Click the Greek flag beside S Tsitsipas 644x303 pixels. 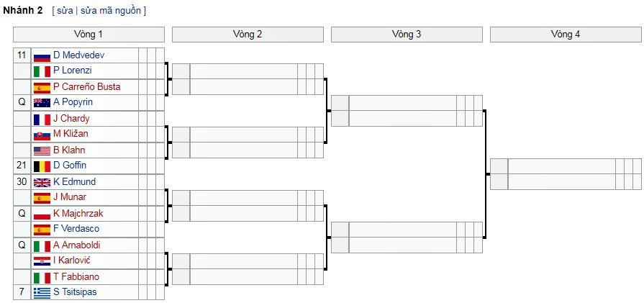point(42,292)
